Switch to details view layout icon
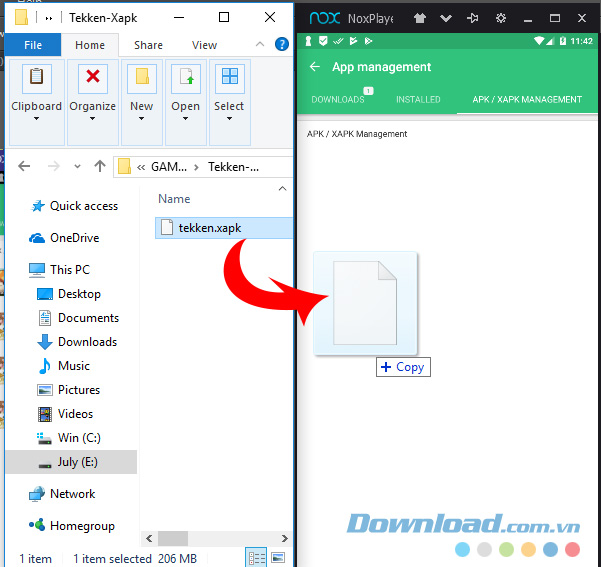This screenshot has height=567, width=601. (x=257, y=557)
